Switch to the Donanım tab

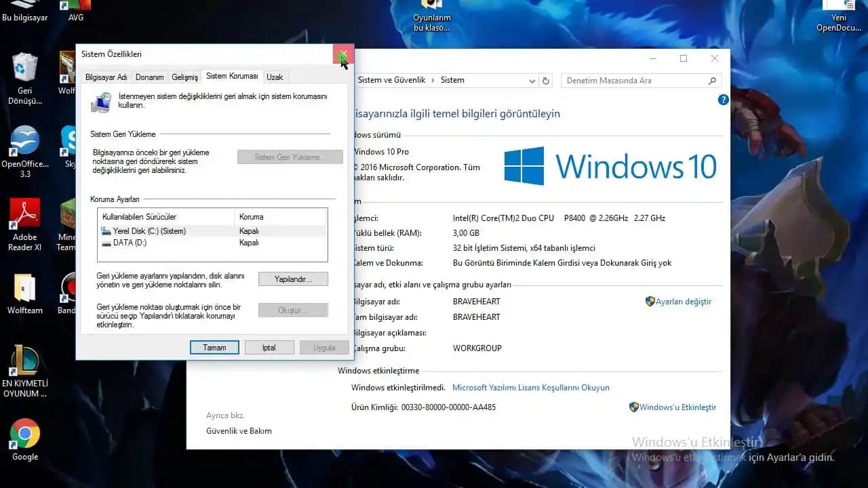149,77
